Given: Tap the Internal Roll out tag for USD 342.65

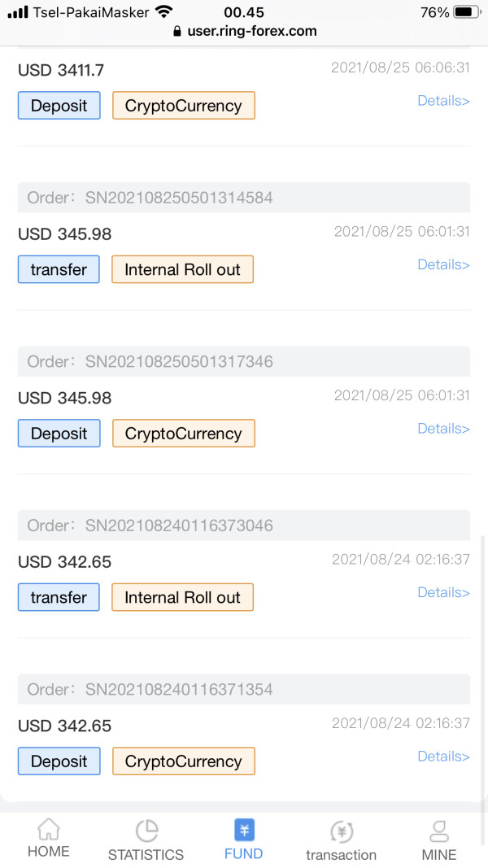Looking at the screenshot, I should [x=182, y=598].
